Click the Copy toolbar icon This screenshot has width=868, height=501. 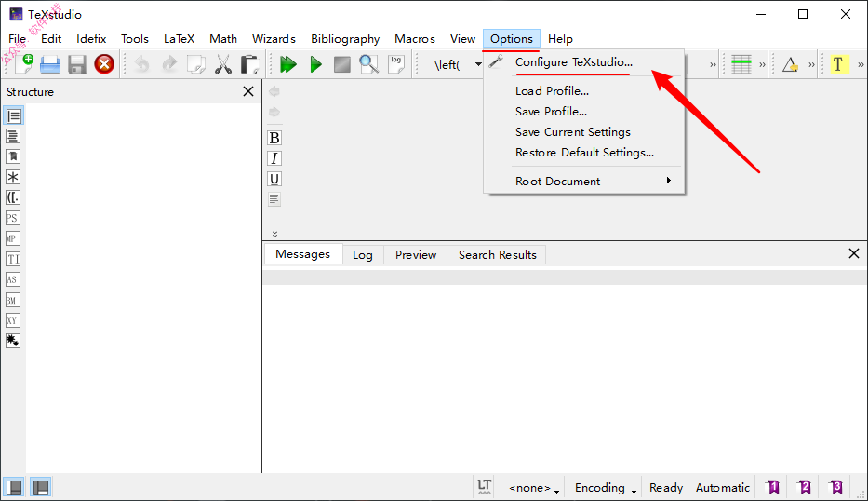tap(196, 64)
